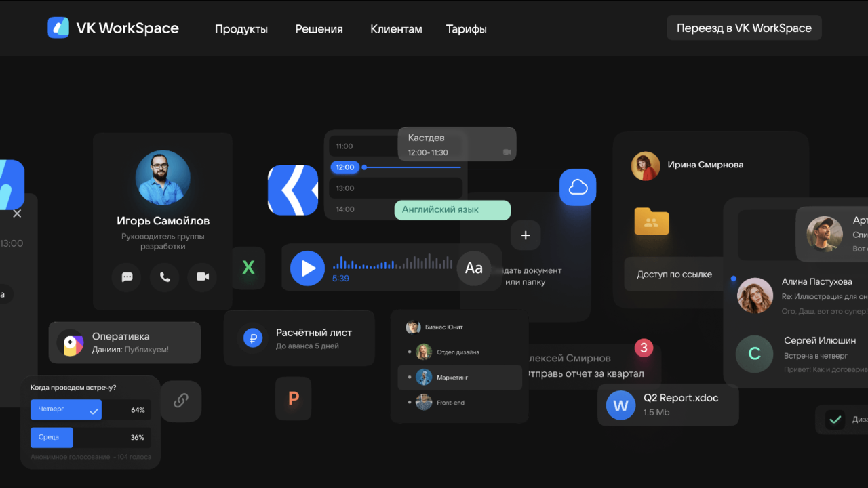Open the shared yellow folder icon

(651, 222)
